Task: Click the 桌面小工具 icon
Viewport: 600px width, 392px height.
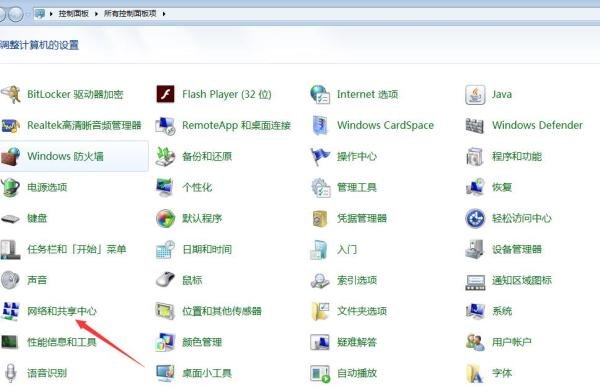Action: [x=165, y=373]
